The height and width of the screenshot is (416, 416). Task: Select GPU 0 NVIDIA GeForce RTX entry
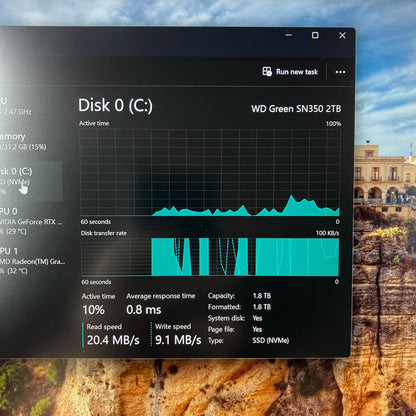pos(31,221)
